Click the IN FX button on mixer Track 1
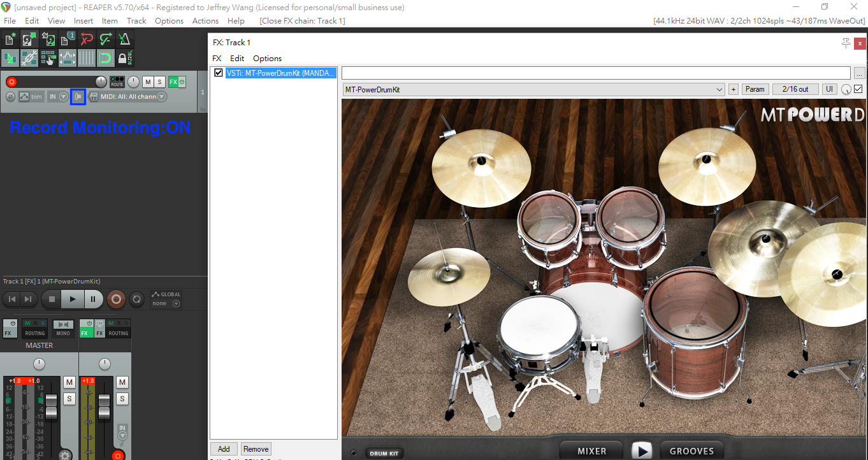This screenshot has height=460, width=868. coord(100,329)
